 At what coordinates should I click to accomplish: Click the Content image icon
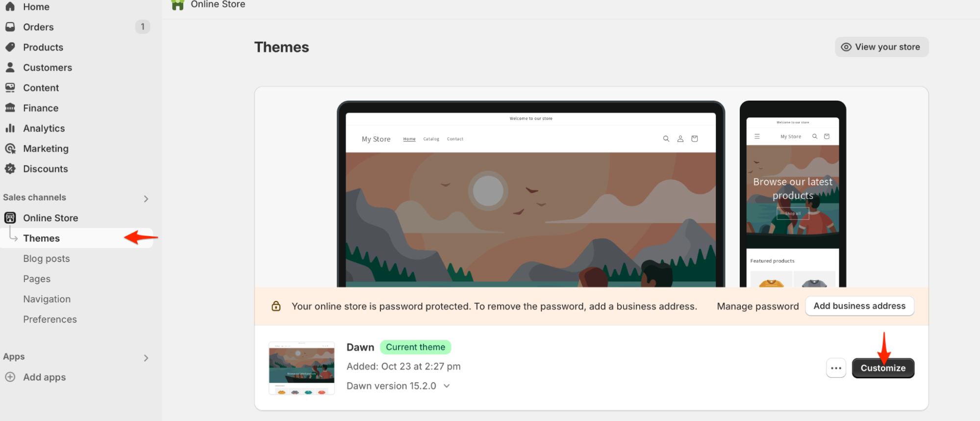[x=10, y=87]
